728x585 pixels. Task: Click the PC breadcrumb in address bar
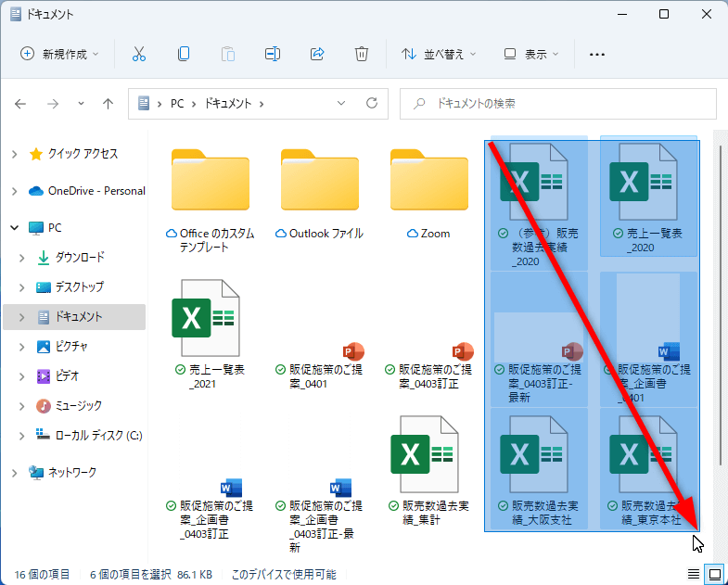coord(176,104)
